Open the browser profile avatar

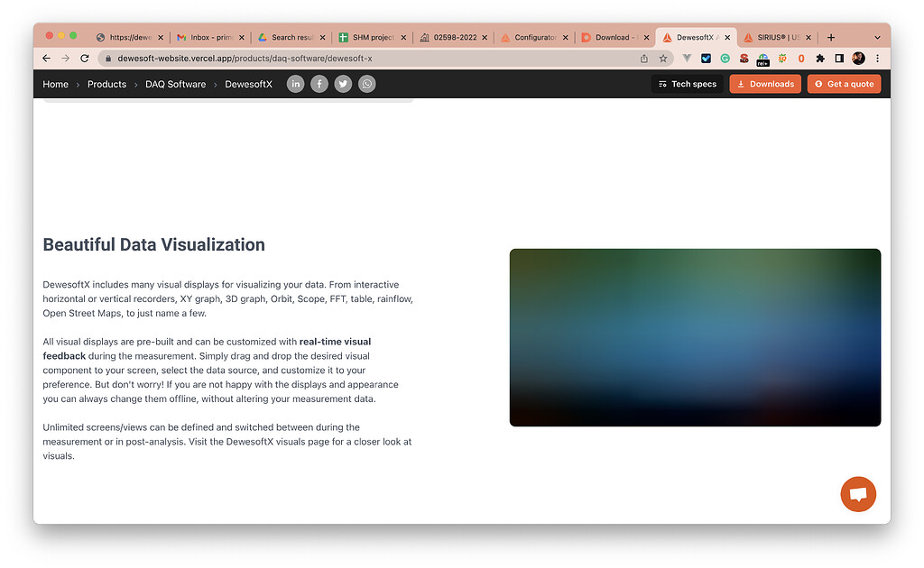858,58
